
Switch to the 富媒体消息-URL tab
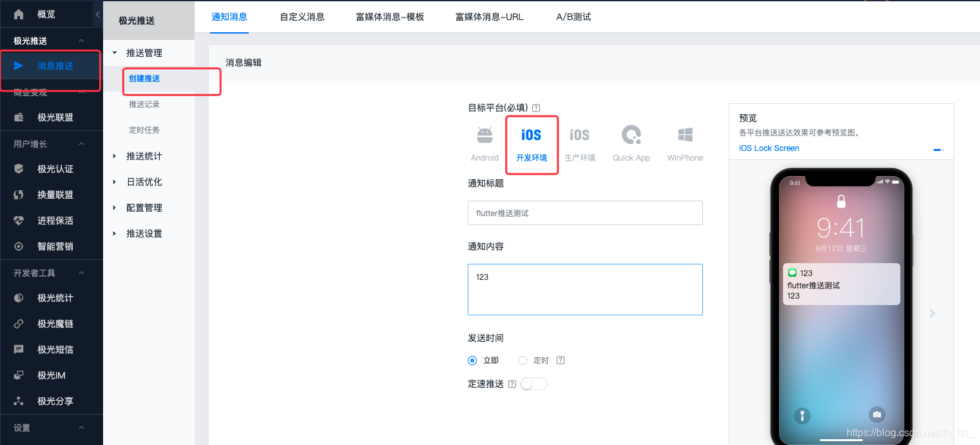(490, 17)
